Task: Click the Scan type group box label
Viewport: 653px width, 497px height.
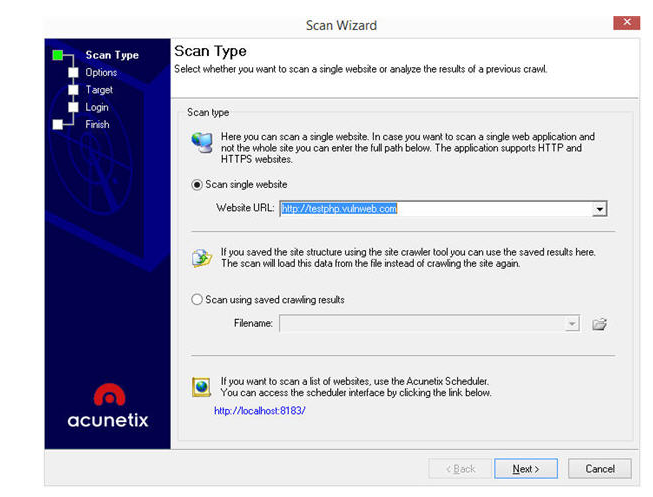Action: click(208, 112)
